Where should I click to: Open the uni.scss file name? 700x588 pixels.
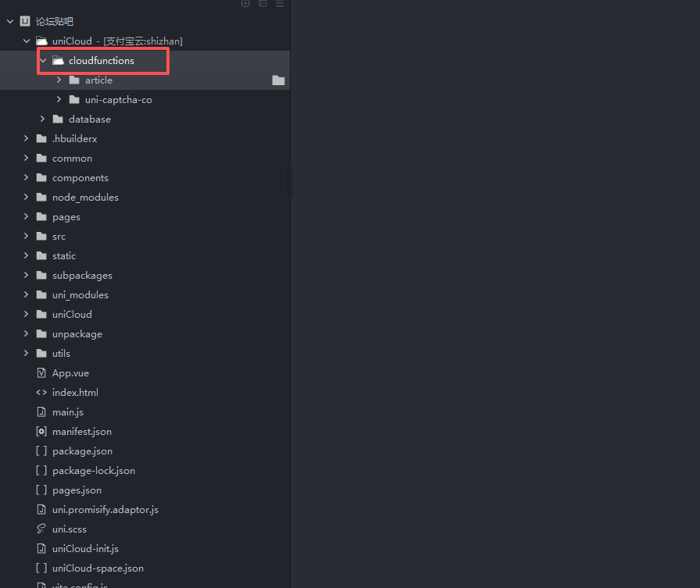click(x=70, y=529)
